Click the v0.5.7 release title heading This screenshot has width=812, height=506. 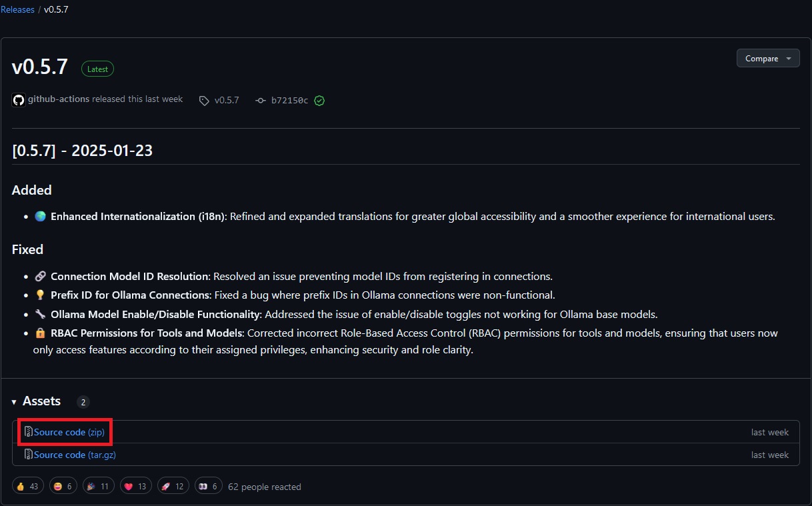pos(40,67)
